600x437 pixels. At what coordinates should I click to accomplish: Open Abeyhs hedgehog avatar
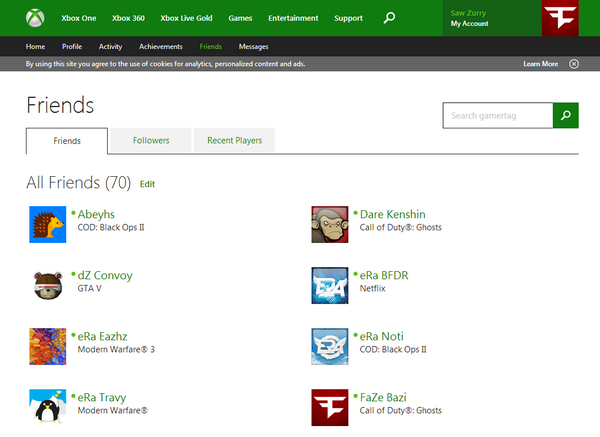pos(47,224)
